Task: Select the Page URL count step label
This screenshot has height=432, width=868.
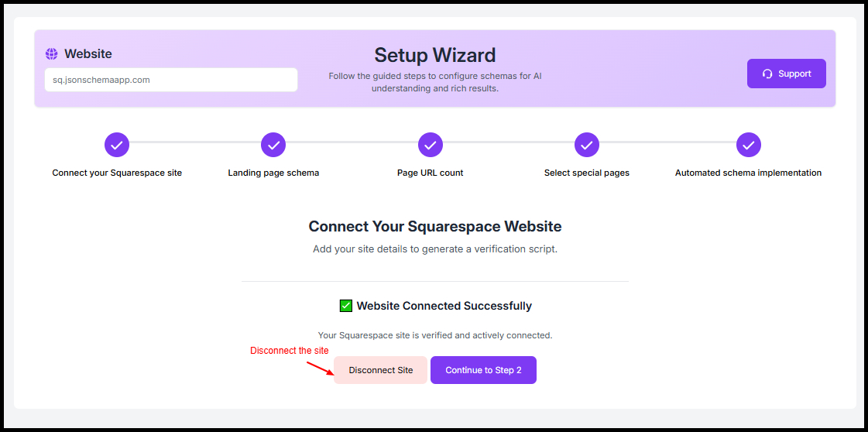Action: [430, 173]
